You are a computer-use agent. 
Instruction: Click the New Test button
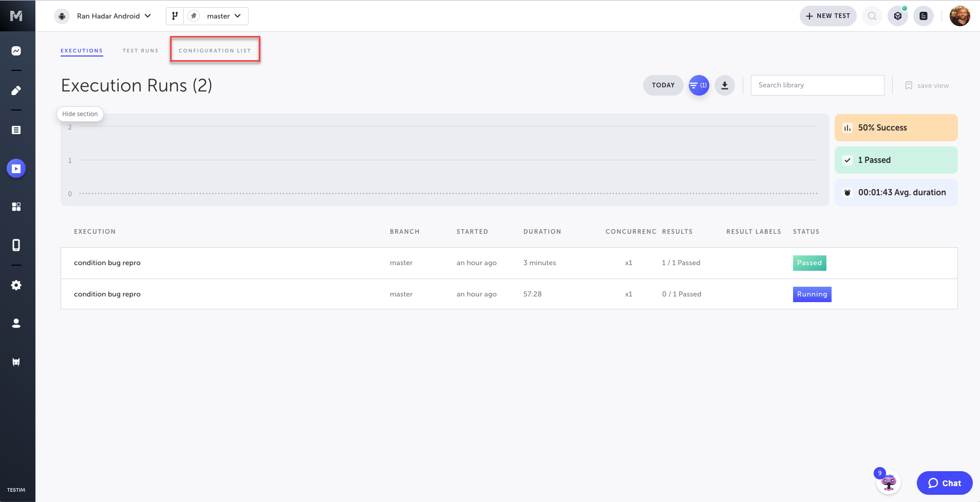point(828,16)
